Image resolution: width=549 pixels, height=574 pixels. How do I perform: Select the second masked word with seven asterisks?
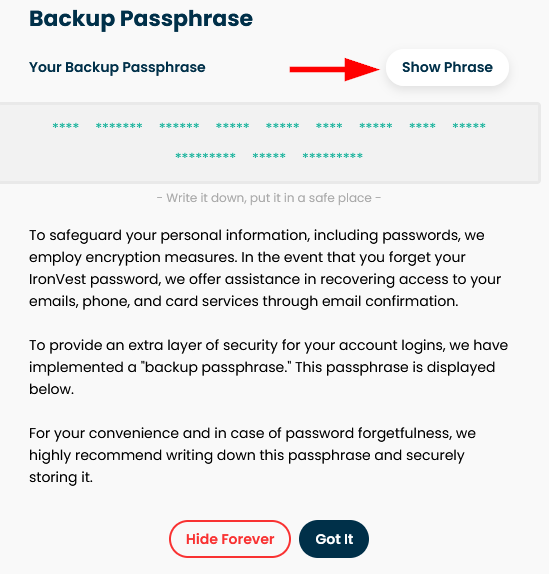(119, 126)
